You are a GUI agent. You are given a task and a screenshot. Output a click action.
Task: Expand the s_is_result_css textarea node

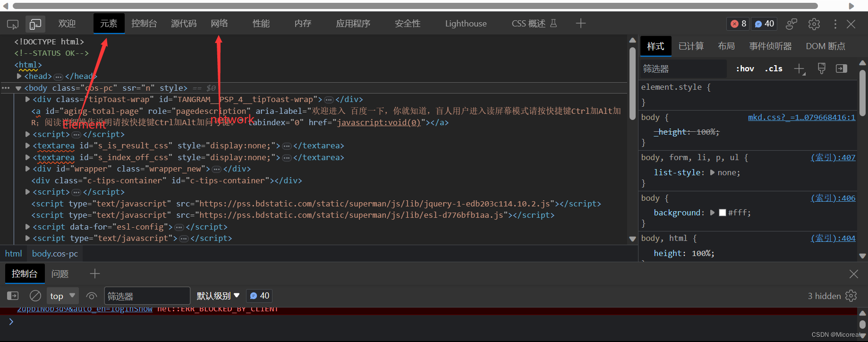pos(27,145)
